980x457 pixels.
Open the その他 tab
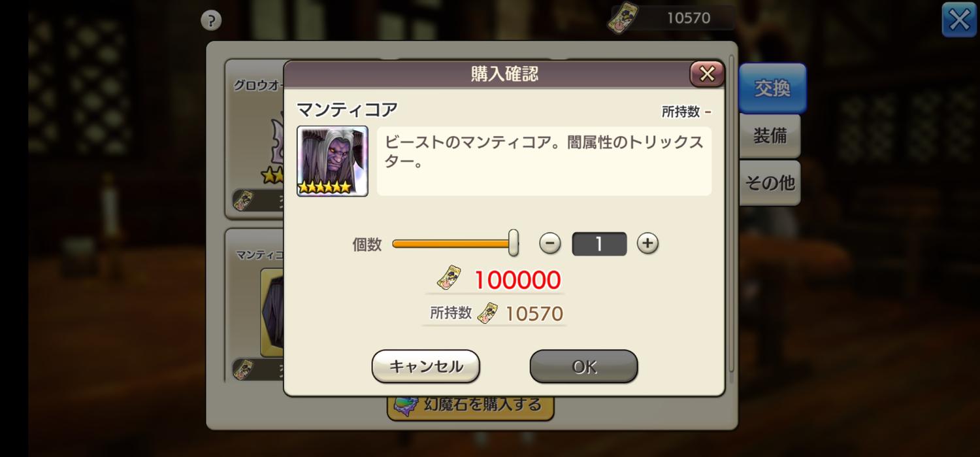pos(770,183)
